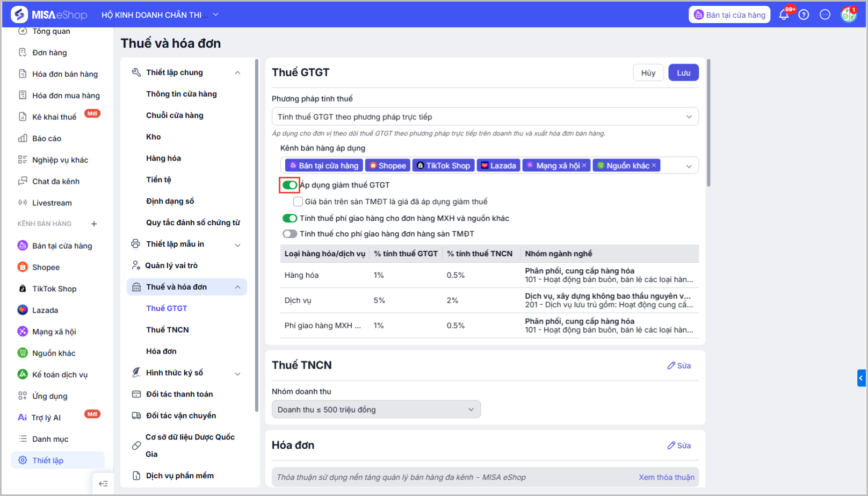Collapse the left sidebar arrow icon

[x=103, y=484]
